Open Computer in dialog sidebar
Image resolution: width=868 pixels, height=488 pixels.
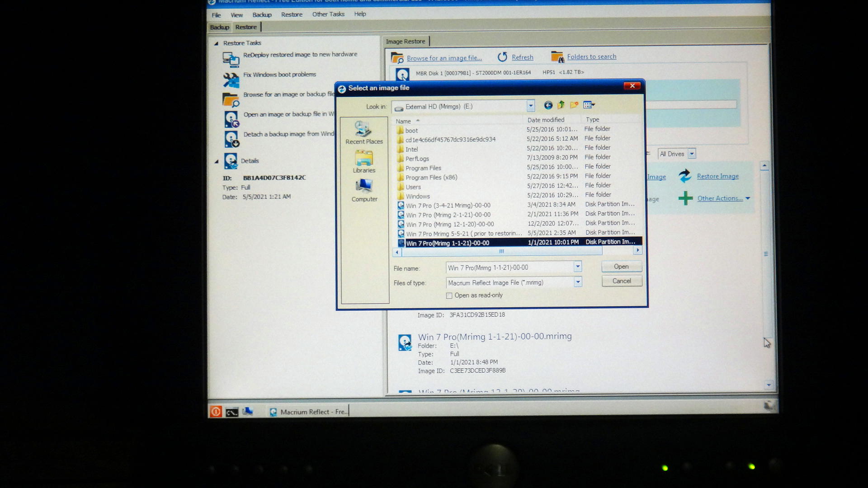point(364,191)
